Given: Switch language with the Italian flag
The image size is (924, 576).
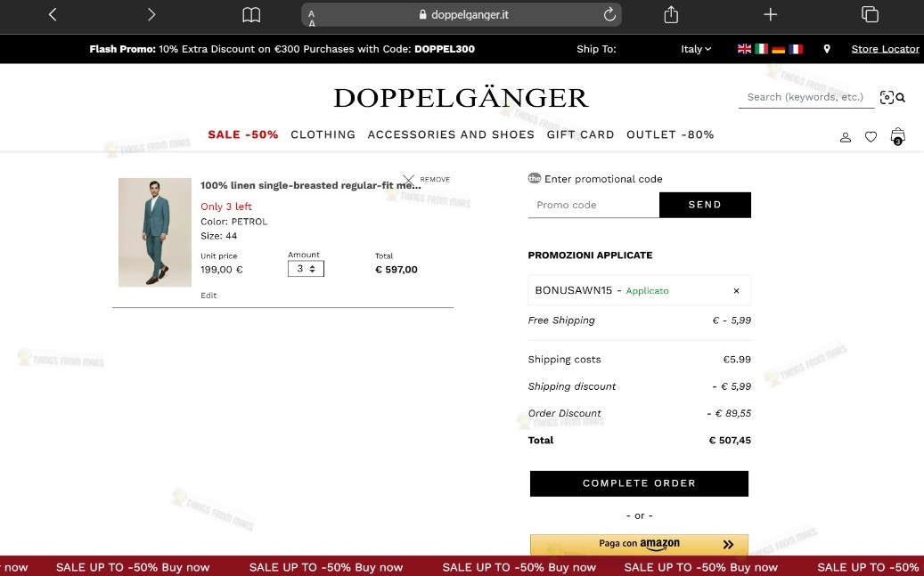Looking at the screenshot, I should click(761, 49).
